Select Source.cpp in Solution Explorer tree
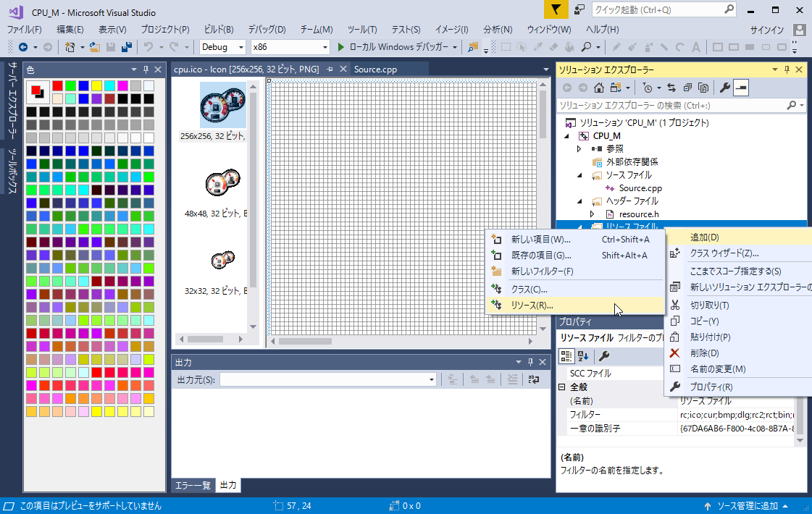This screenshot has height=514, width=812. point(640,188)
